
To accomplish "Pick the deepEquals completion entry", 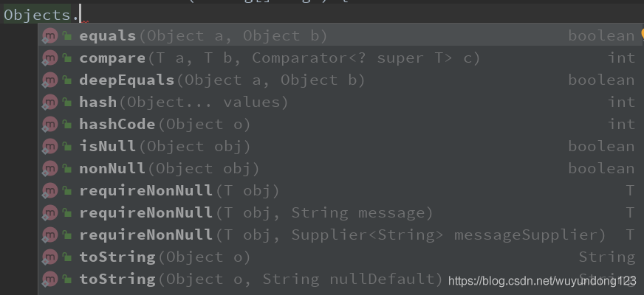I will [x=341, y=80].
